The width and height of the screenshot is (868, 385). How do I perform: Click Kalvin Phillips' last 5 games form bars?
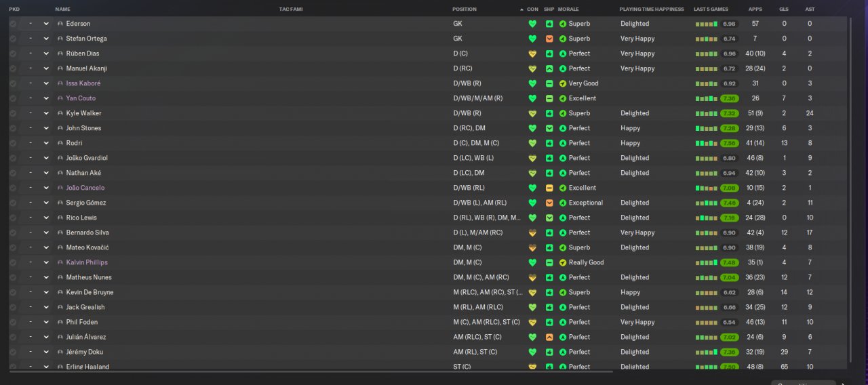(x=707, y=262)
